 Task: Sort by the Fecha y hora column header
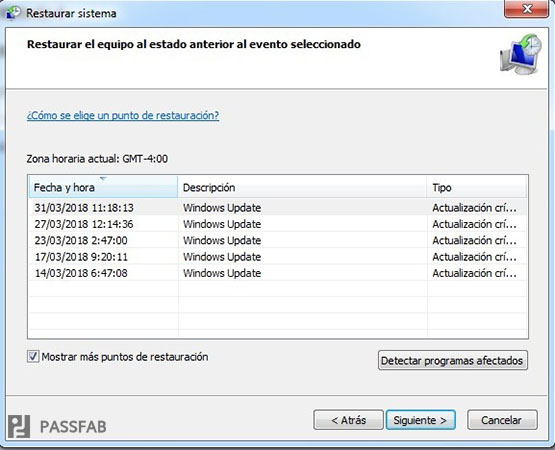[103, 187]
